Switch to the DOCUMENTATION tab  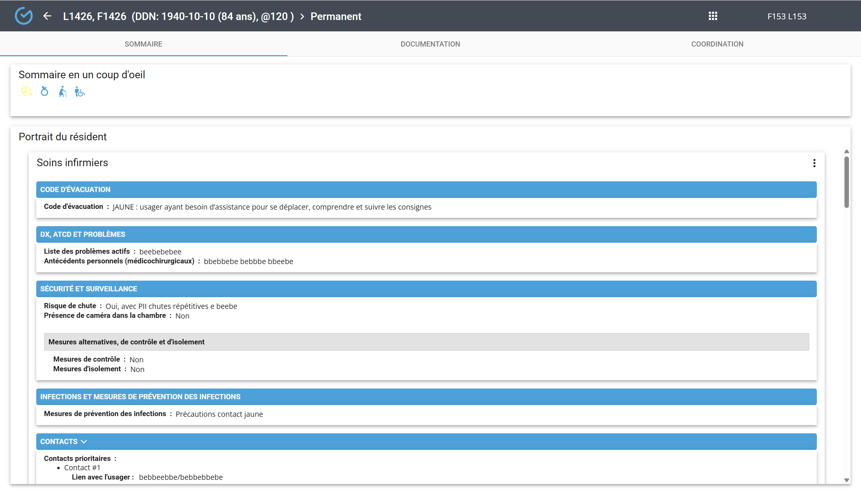point(430,44)
